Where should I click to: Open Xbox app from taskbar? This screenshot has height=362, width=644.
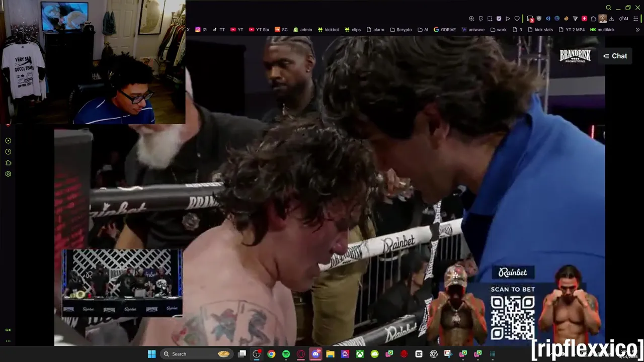(x=360, y=354)
